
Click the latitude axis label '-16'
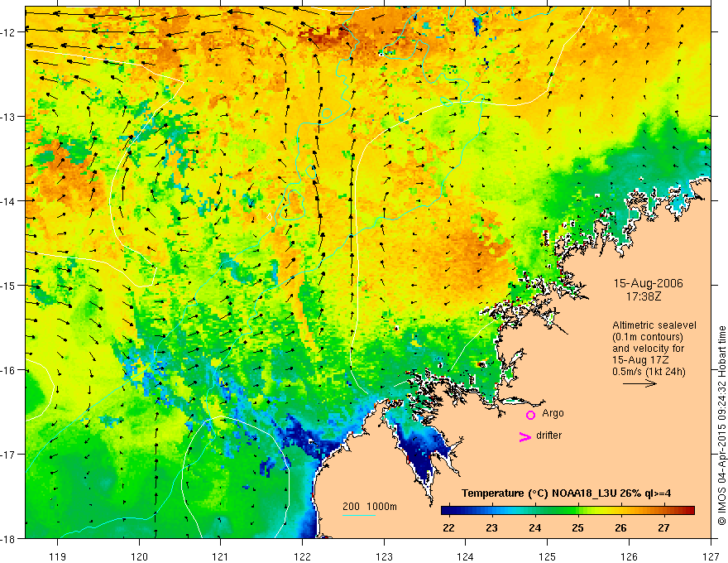(x=9, y=370)
